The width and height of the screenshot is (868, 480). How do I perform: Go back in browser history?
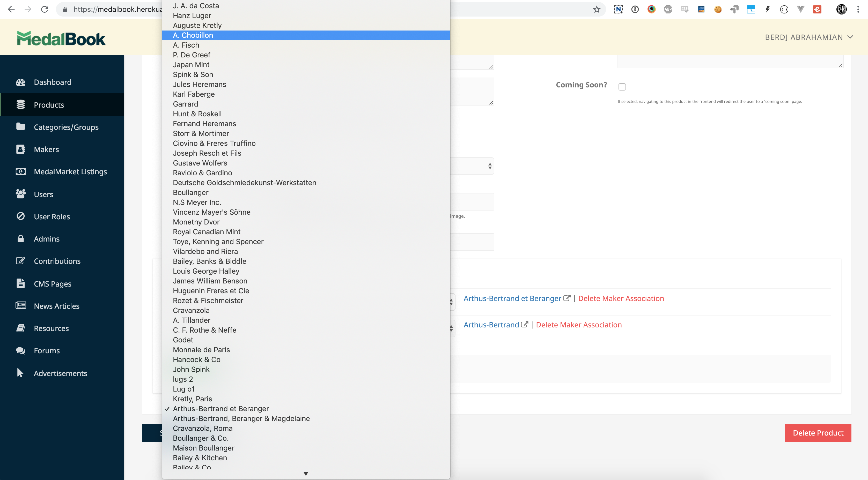[x=11, y=9]
